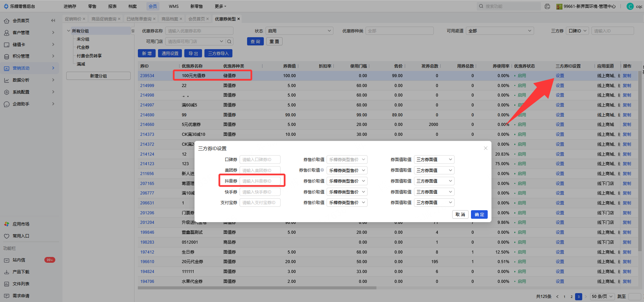This screenshot has width=644, height=302.
Task: Click the printer icon in top bar
Action: click(x=547, y=6)
